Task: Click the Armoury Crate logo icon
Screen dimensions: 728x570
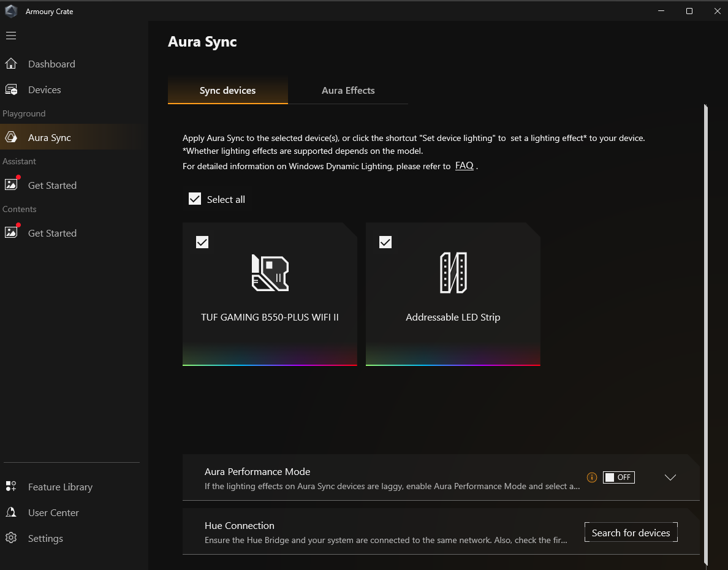Action: coord(10,11)
